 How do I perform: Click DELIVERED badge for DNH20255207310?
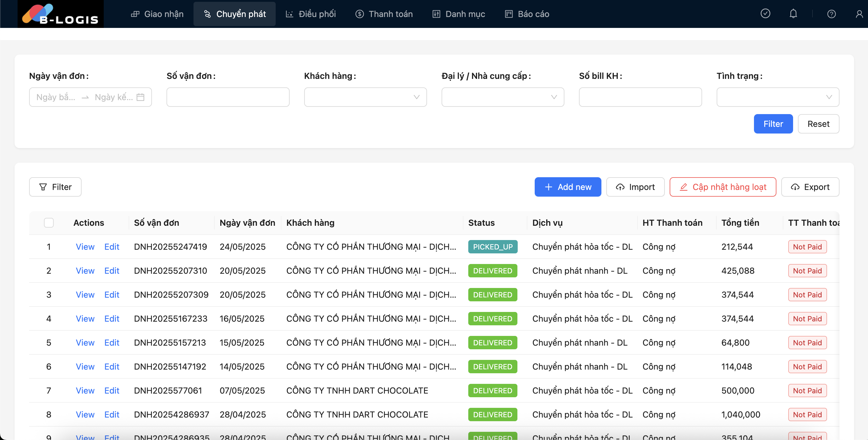[x=492, y=271]
